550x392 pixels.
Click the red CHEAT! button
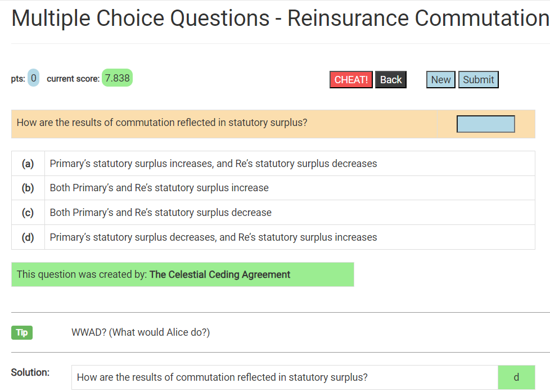pyautogui.click(x=351, y=80)
